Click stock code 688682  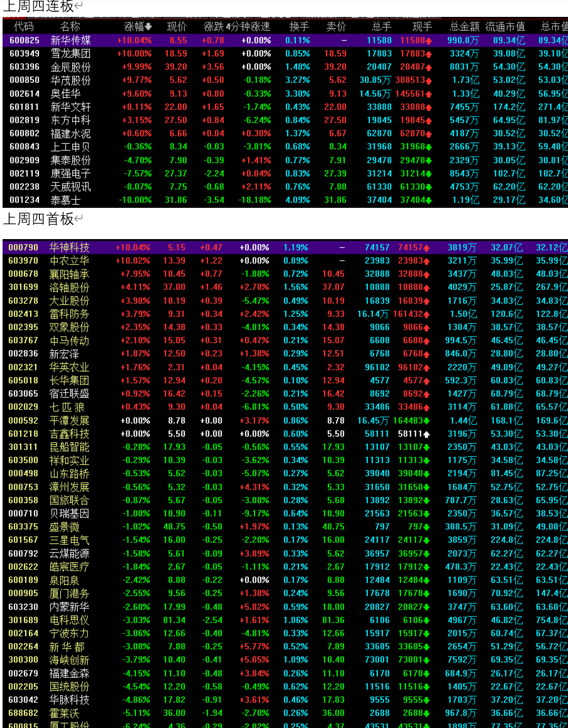[23, 713]
